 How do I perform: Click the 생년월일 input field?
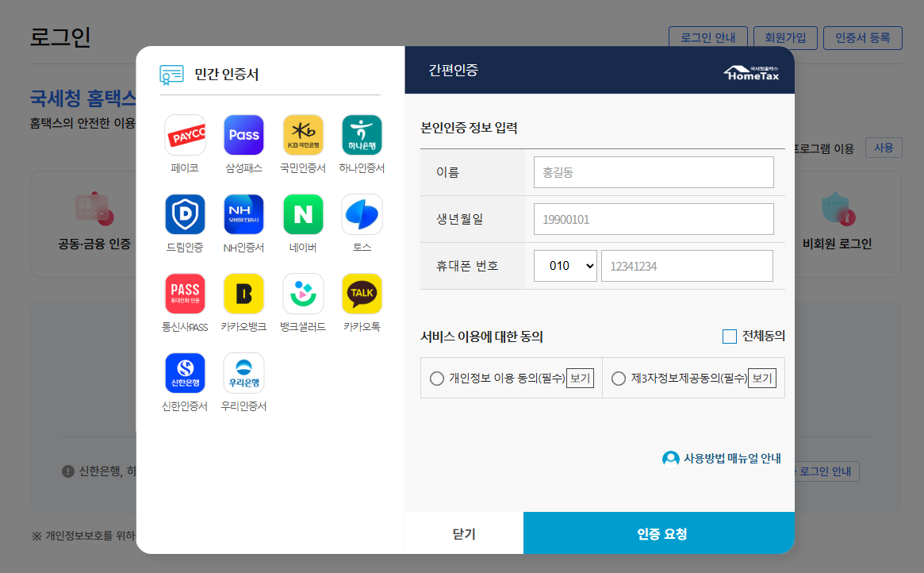click(654, 219)
